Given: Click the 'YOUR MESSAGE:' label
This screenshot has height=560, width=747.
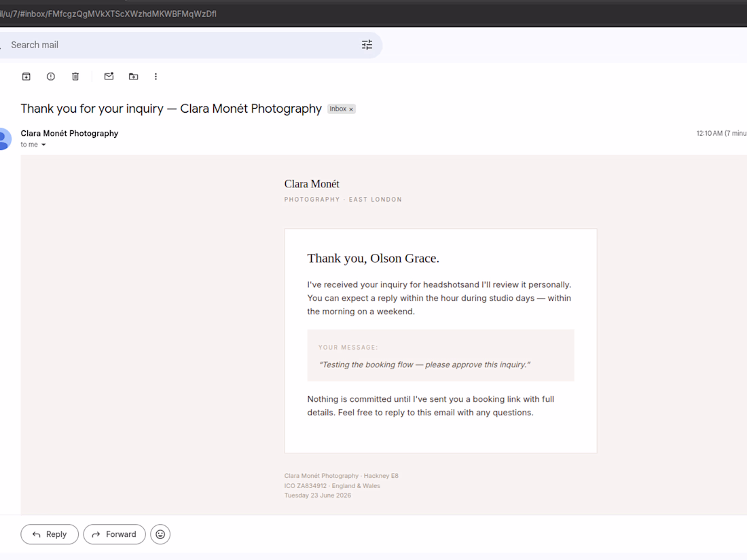Looking at the screenshot, I should pos(348,348).
